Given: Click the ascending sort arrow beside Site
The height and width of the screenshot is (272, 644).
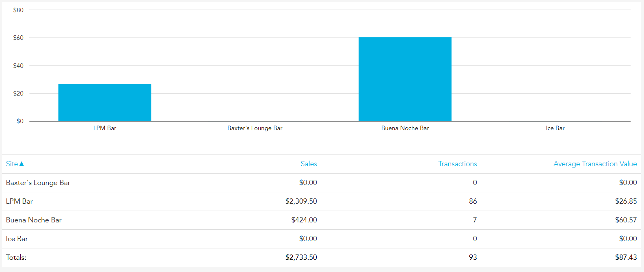Looking at the screenshot, I should pyautogui.click(x=22, y=164).
